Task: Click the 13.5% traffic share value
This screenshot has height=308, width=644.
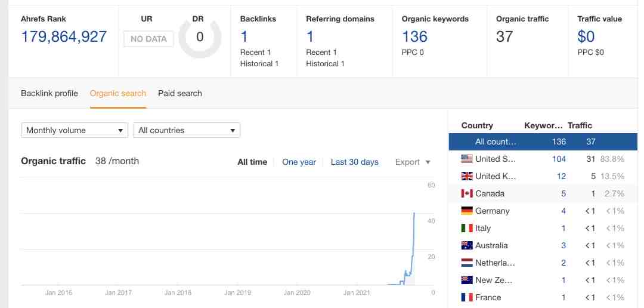Action: 612,176
